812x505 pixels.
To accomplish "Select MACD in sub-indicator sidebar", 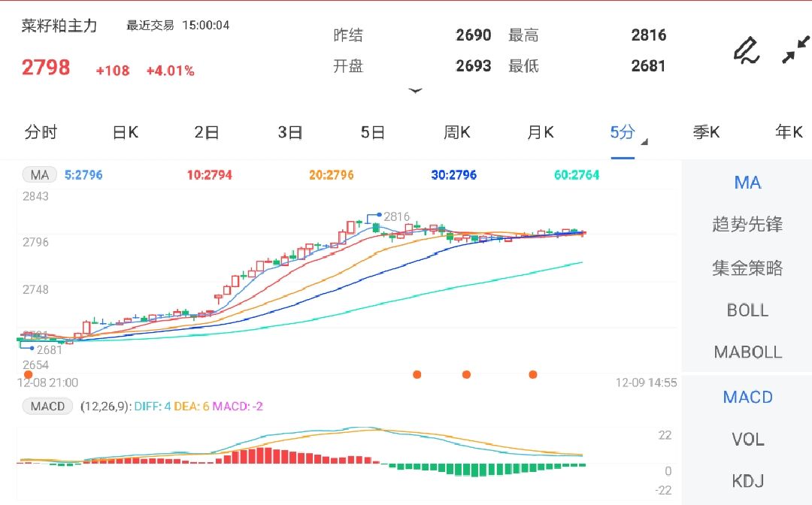I will [x=747, y=398].
